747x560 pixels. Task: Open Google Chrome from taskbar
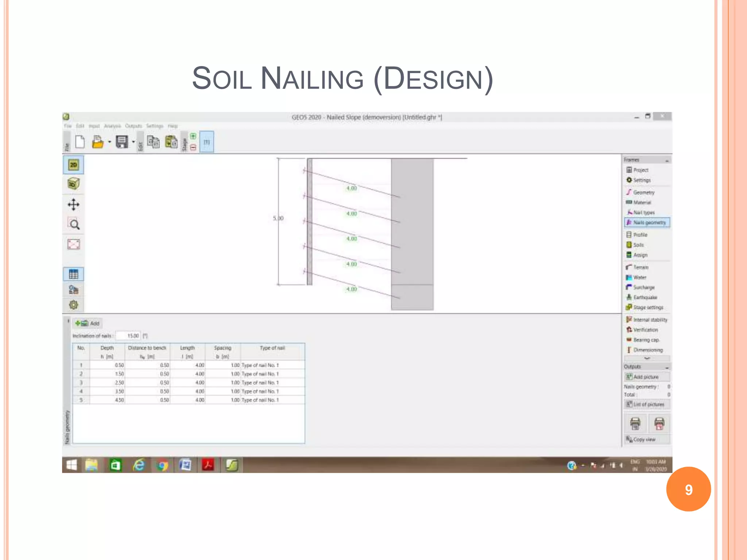162,465
